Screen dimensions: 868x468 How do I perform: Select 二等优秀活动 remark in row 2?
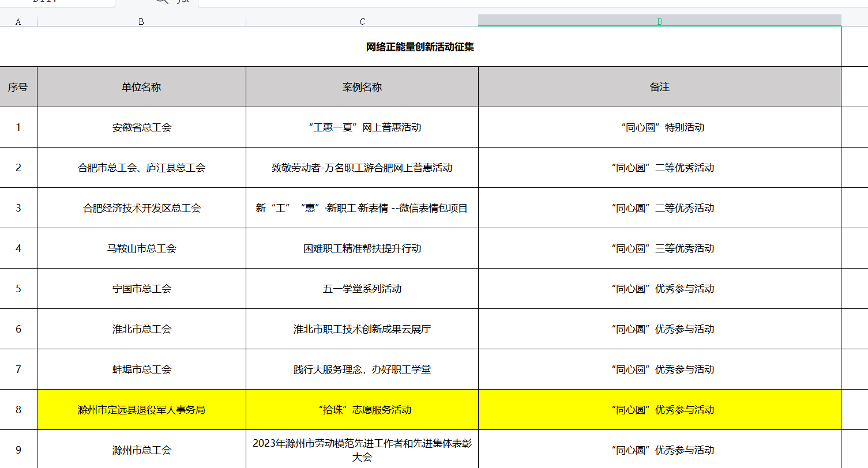pyautogui.click(x=660, y=168)
